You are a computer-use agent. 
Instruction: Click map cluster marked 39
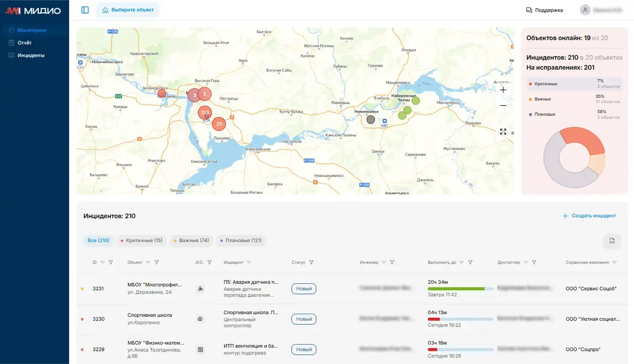(x=219, y=124)
